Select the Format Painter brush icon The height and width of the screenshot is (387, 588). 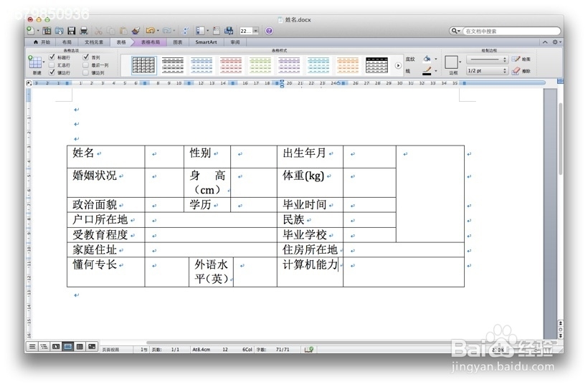click(x=136, y=31)
